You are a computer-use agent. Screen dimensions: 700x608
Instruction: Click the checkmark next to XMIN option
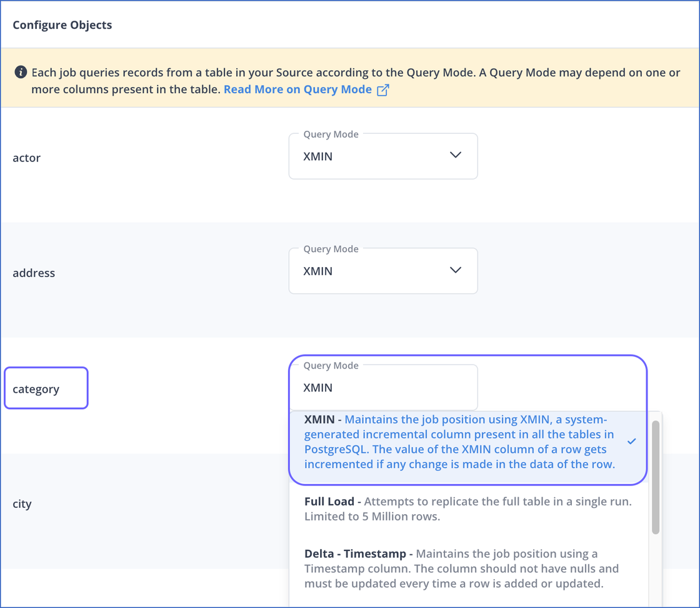click(x=631, y=441)
